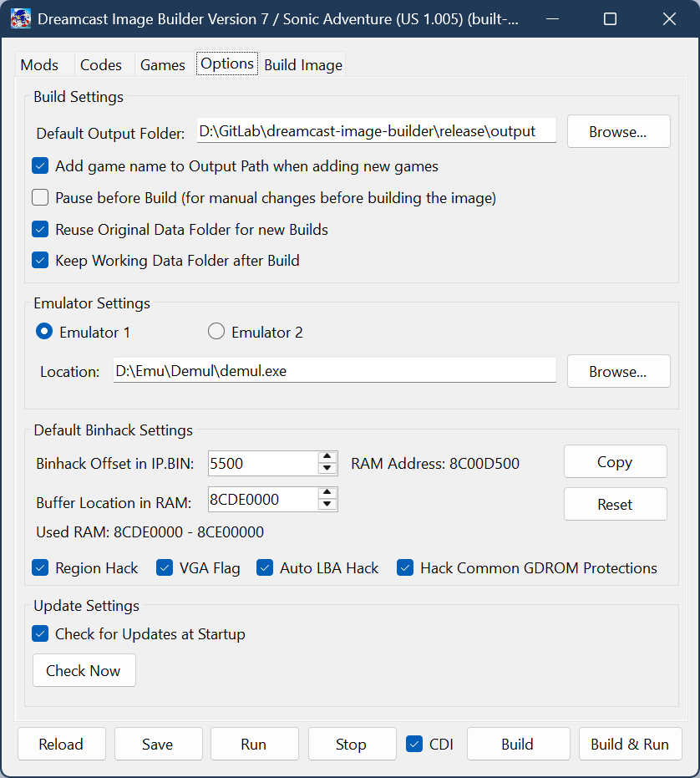
Task: Copy the Binhack RAM address
Action: tap(615, 462)
